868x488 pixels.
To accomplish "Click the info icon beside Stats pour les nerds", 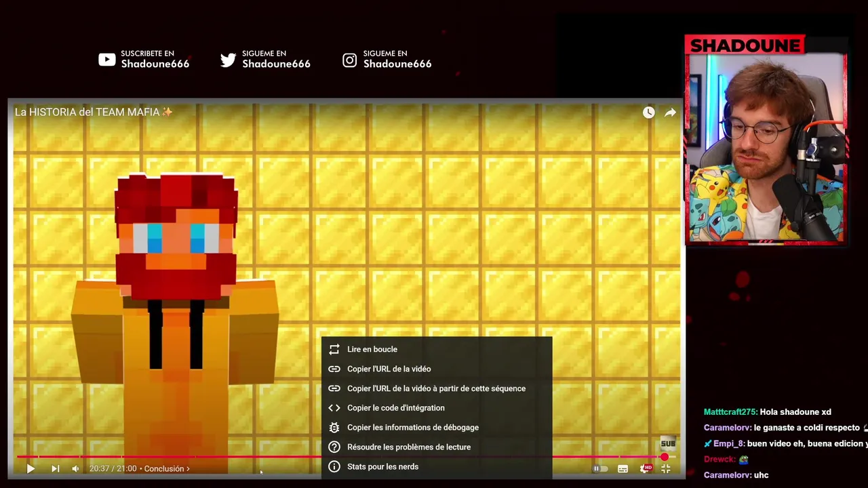I will [334, 467].
